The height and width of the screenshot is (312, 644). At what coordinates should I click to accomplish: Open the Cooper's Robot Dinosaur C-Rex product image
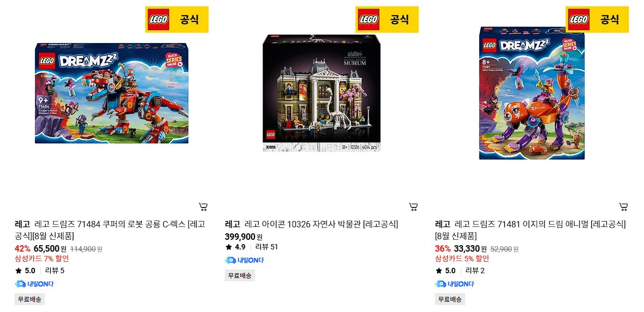pyautogui.click(x=112, y=93)
